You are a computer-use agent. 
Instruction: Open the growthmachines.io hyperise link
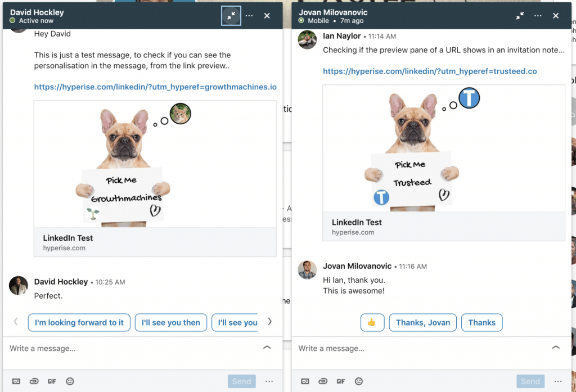point(155,87)
